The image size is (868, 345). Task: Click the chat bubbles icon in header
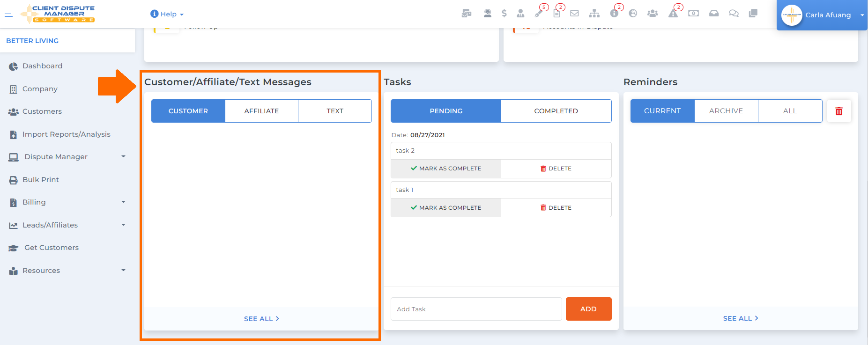click(734, 14)
